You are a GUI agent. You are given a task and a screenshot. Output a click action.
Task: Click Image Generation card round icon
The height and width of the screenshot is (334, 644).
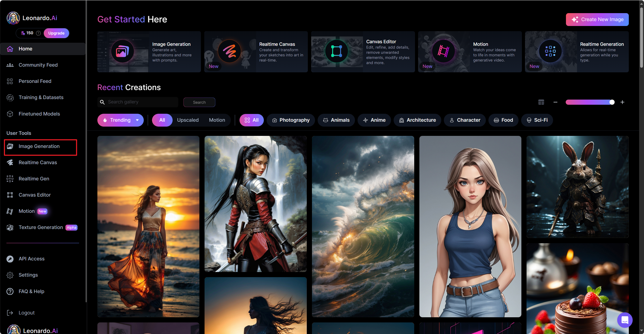tap(122, 51)
